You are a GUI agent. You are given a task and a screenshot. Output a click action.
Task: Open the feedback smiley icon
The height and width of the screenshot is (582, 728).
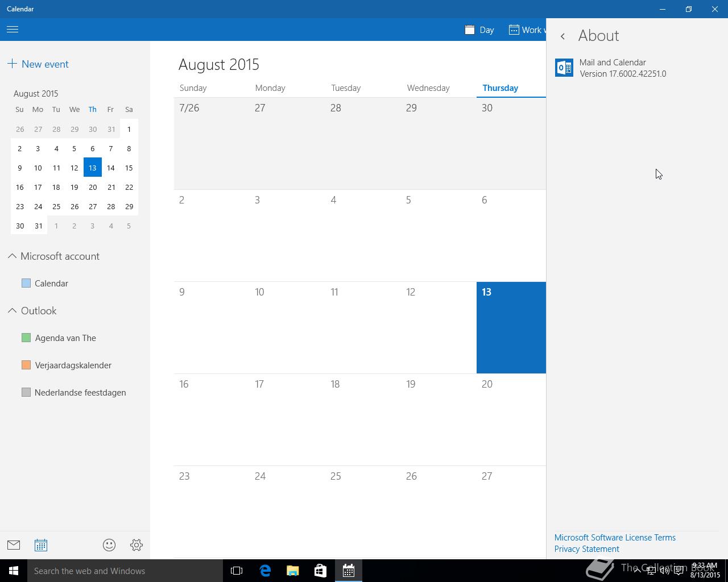click(109, 545)
